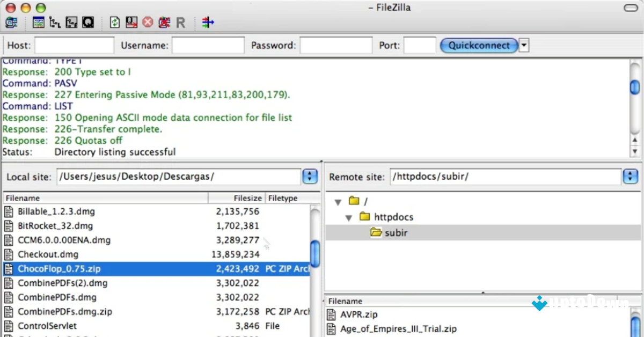Open the Site Manager
The image size is (644, 337).
coord(12,23)
